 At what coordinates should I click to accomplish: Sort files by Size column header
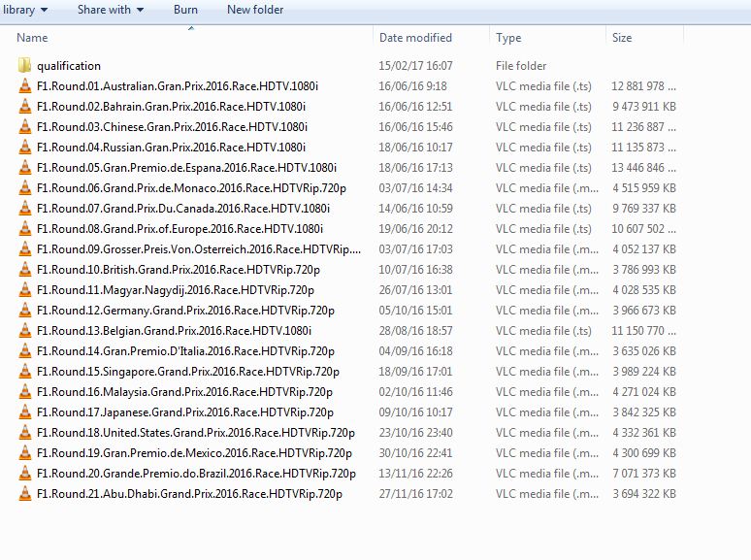tap(622, 38)
